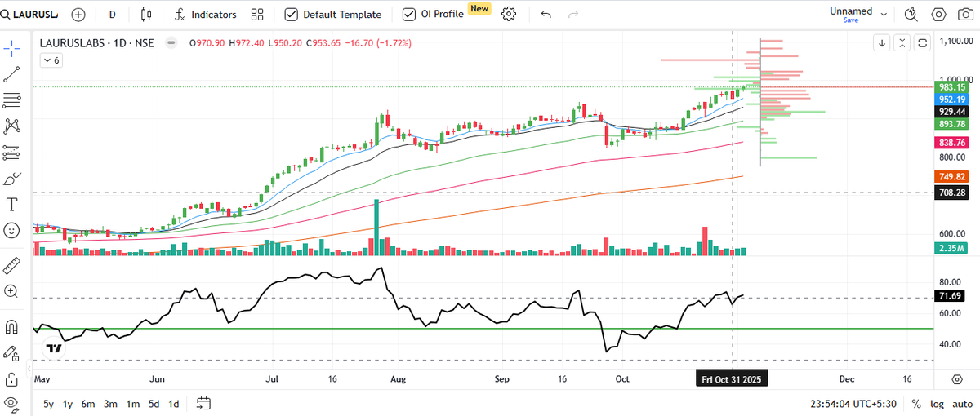The image size is (980, 416).
Task: Click the 71.69 RSI value label
Action: [947, 298]
